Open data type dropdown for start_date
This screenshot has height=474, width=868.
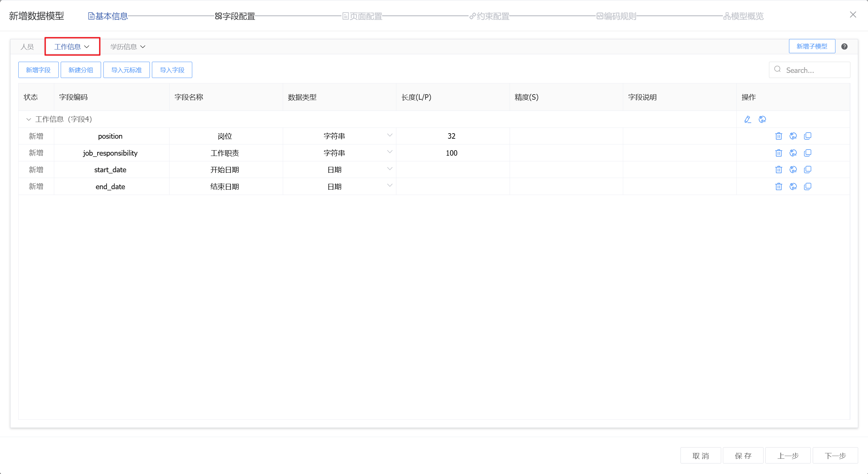(390, 169)
